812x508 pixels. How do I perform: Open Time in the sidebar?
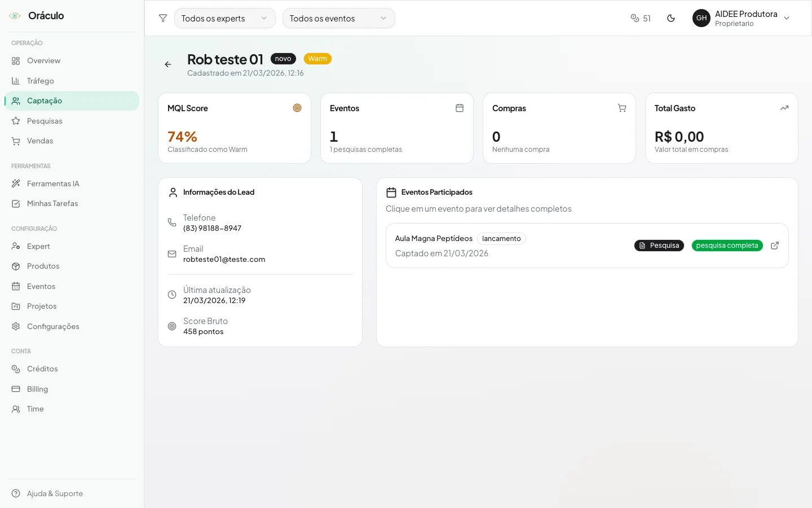pos(72,409)
